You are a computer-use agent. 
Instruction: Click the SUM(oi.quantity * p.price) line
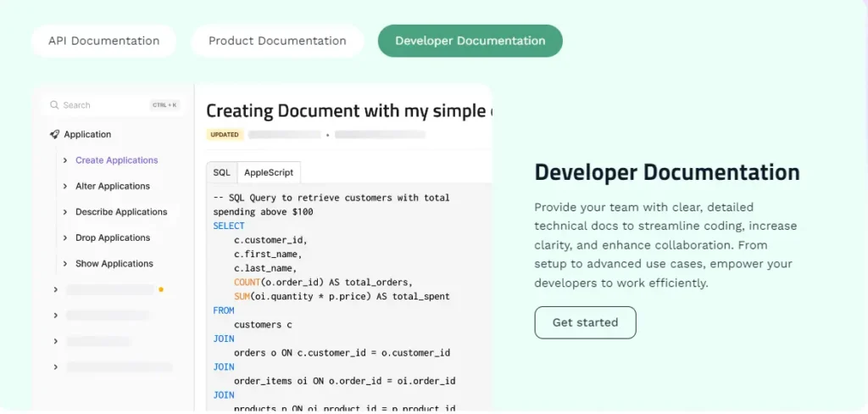pyautogui.click(x=342, y=297)
